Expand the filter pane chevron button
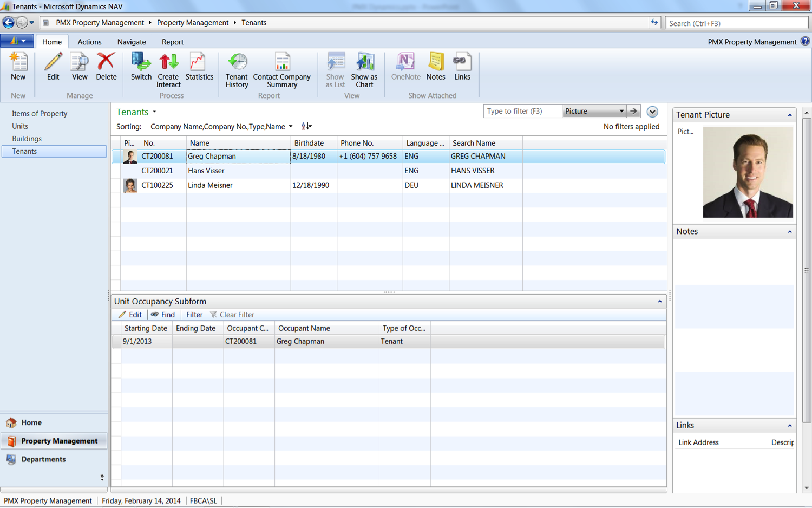 coord(652,112)
